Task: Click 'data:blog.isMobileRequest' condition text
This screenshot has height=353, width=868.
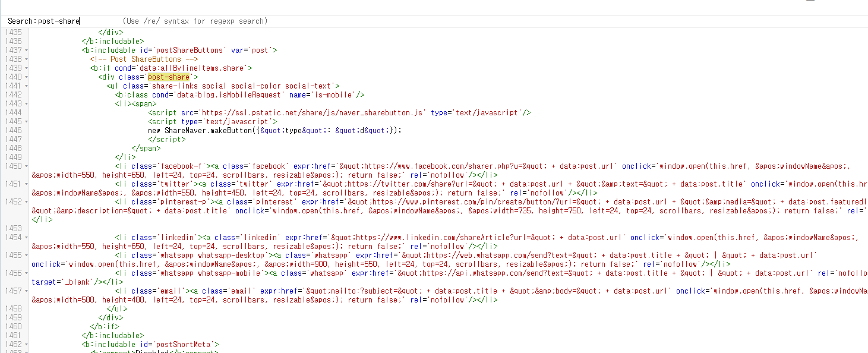Action: click(x=229, y=94)
